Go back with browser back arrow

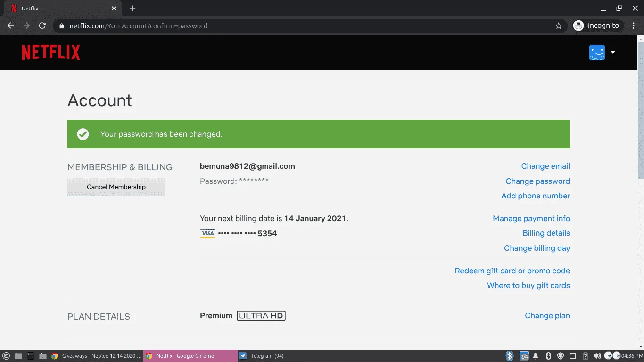pyautogui.click(x=11, y=26)
